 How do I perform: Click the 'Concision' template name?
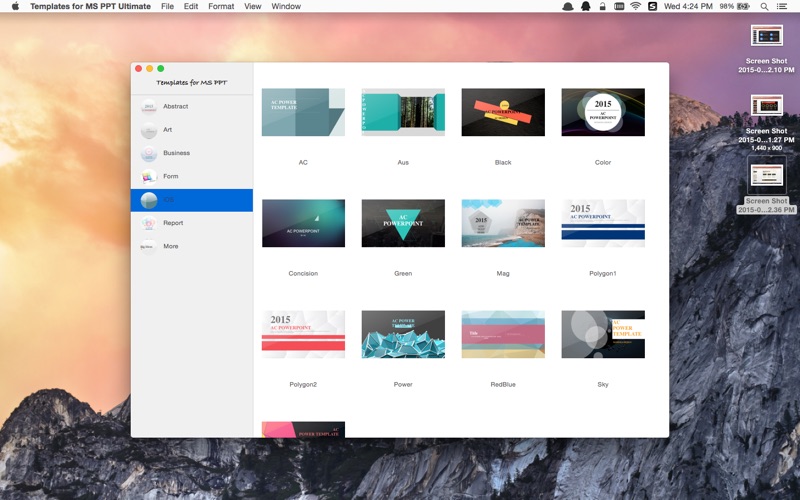coord(303,273)
